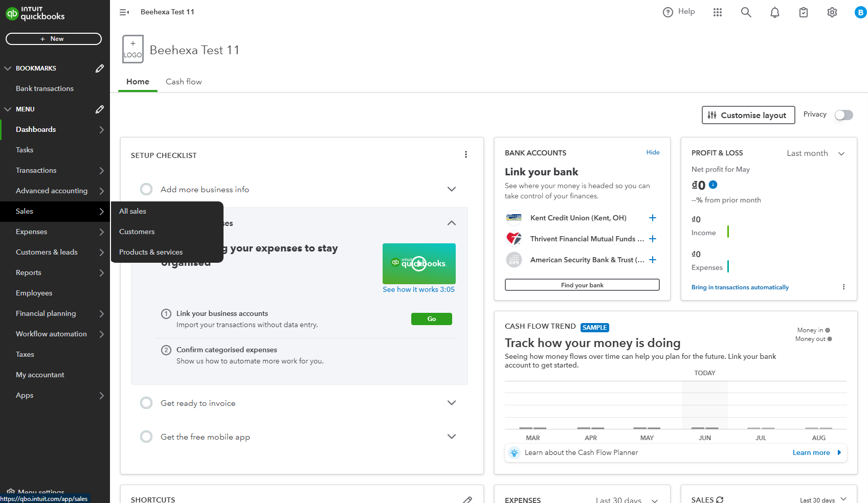Screen dimensions: 868x503
Task: Mark 'Get the free mobile app' as done
Action: pos(146,437)
